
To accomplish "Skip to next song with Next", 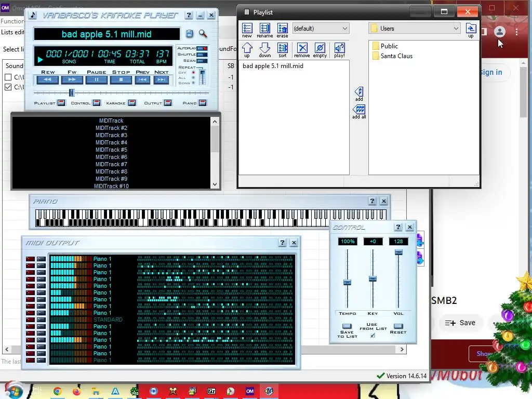I will tap(161, 79).
